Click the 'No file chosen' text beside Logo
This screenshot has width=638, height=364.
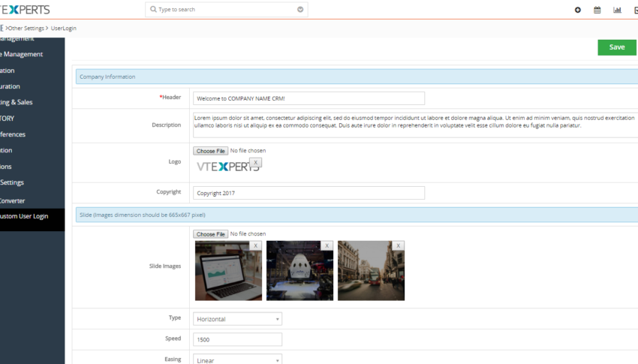(248, 151)
